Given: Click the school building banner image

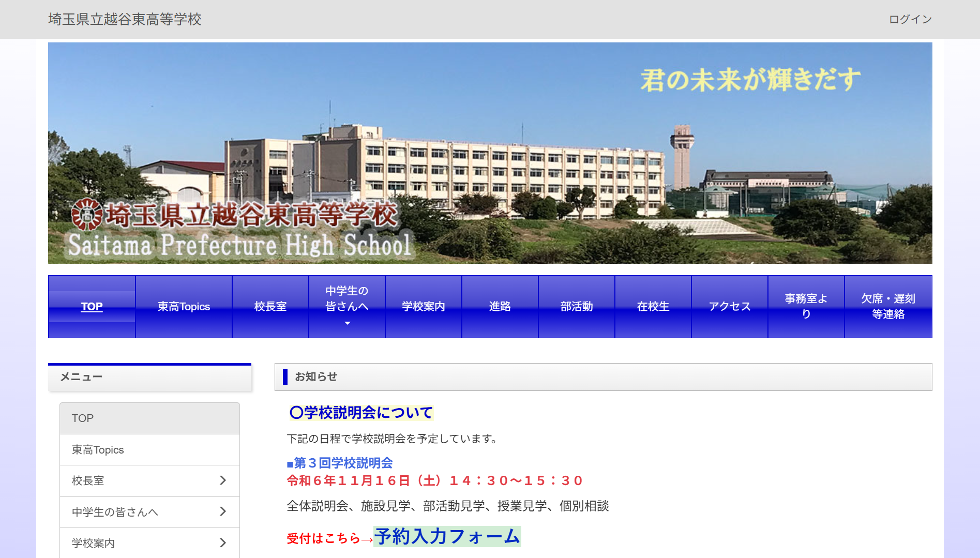Looking at the screenshot, I should pyautogui.click(x=490, y=153).
